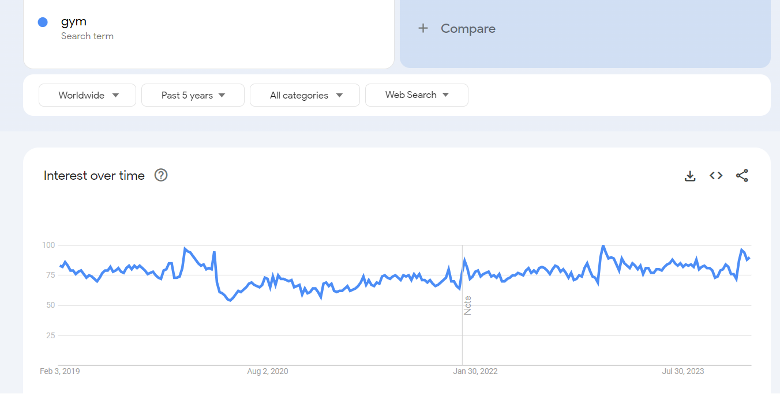The width and height of the screenshot is (780, 395).
Task: Click the Jul 30, 2023 date label
Action: [682, 371]
